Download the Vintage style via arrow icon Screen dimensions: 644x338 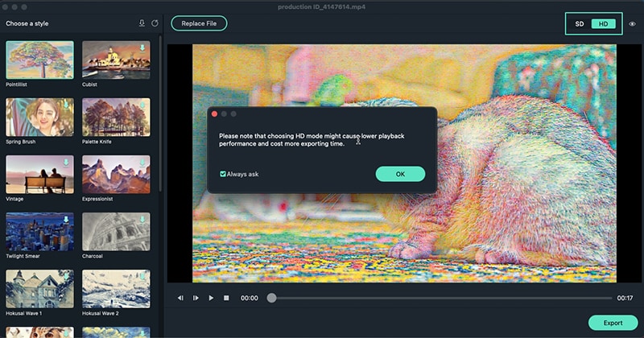66,163
